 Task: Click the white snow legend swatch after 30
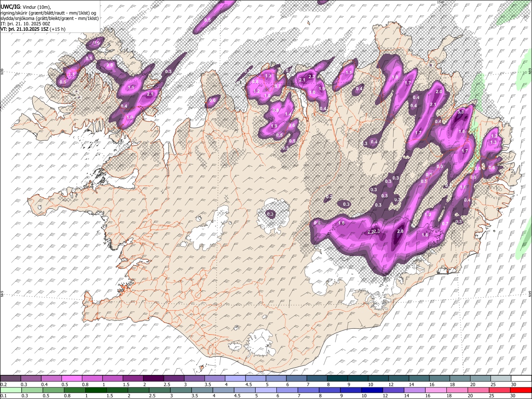(521, 379)
